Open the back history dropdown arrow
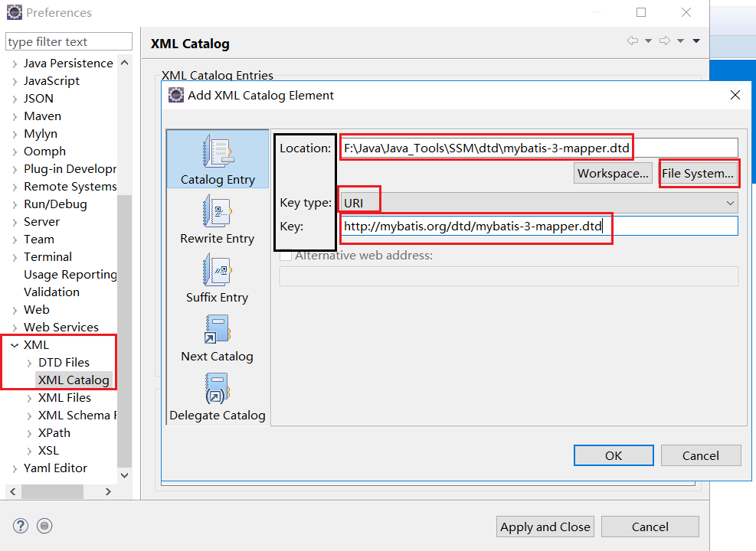Image resolution: width=756 pixels, height=551 pixels. tap(649, 41)
